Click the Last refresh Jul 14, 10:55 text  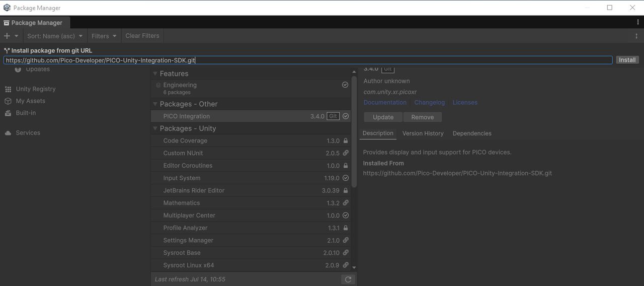pos(190,279)
